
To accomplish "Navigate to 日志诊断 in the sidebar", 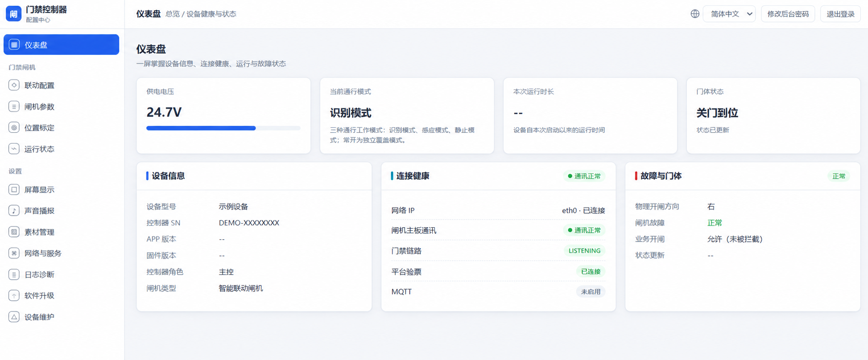I will pyautogui.click(x=62, y=274).
